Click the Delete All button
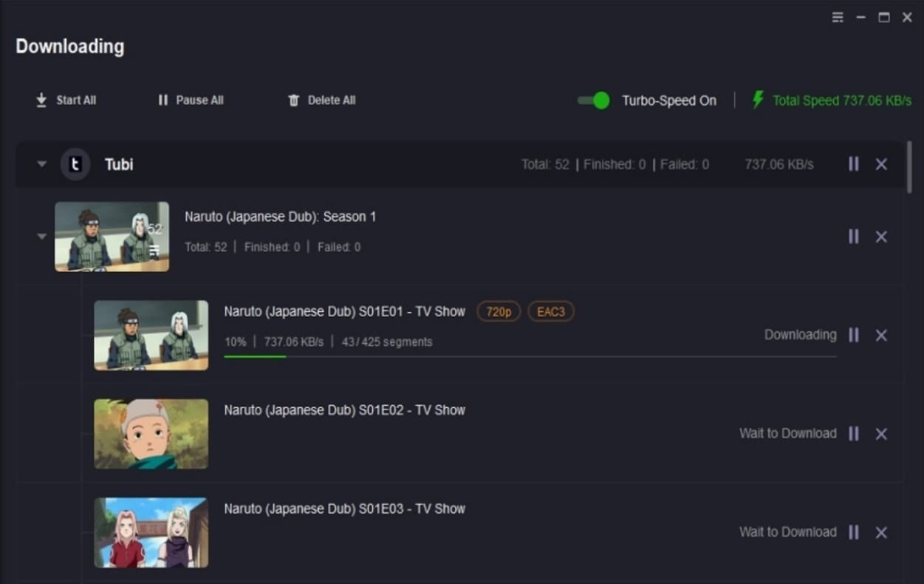This screenshot has height=584, width=924. (x=322, y=101)
